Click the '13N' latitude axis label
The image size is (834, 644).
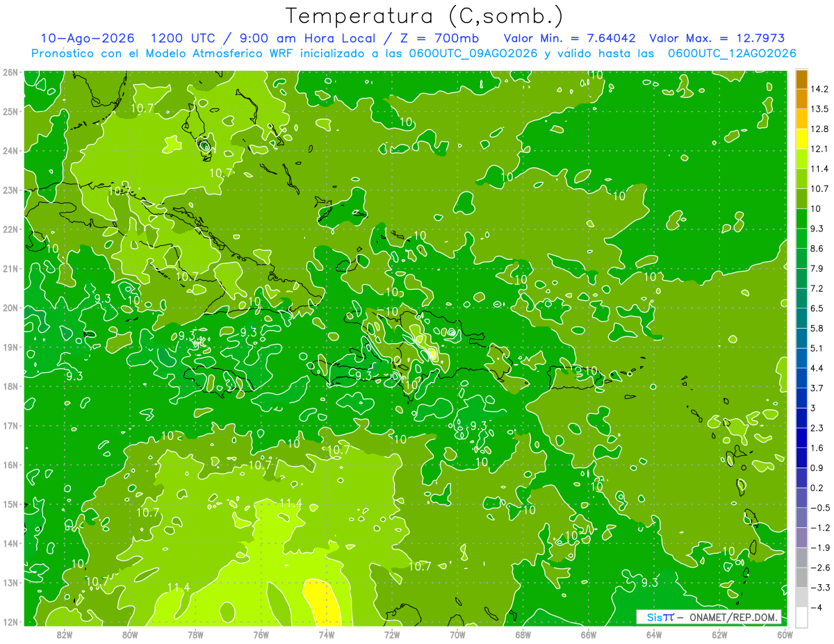point(10,583)
